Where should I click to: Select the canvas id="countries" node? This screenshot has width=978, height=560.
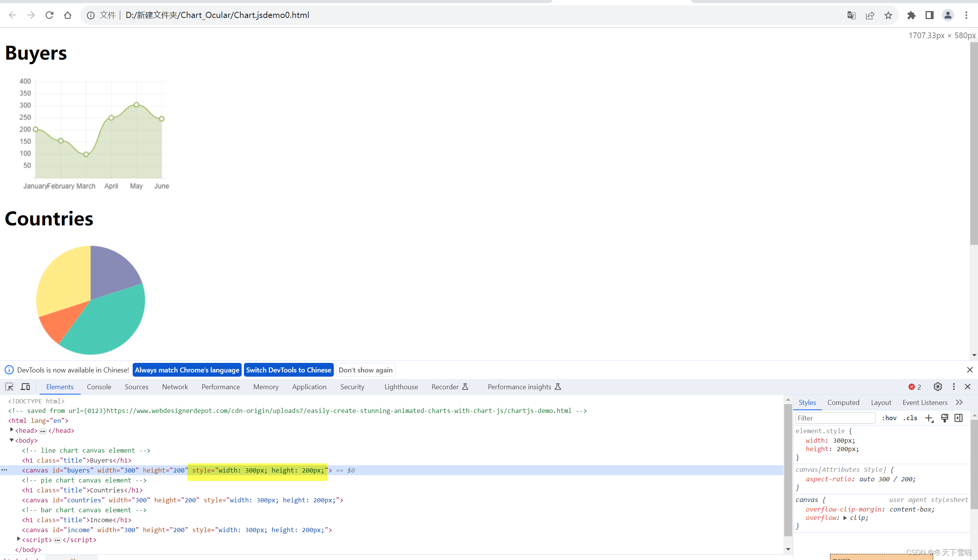pyautogui.click(x=182, y=500)
